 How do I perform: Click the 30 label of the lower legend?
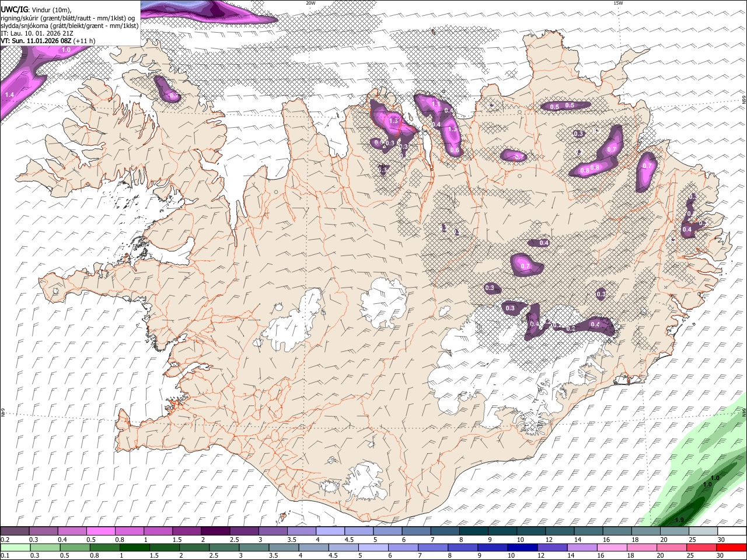721,555
